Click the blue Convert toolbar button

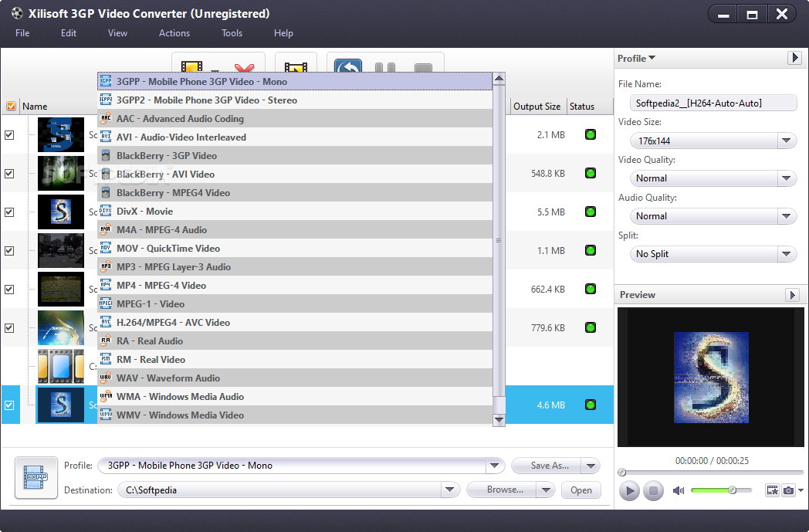pyautogui.click(x=348, y=66)
